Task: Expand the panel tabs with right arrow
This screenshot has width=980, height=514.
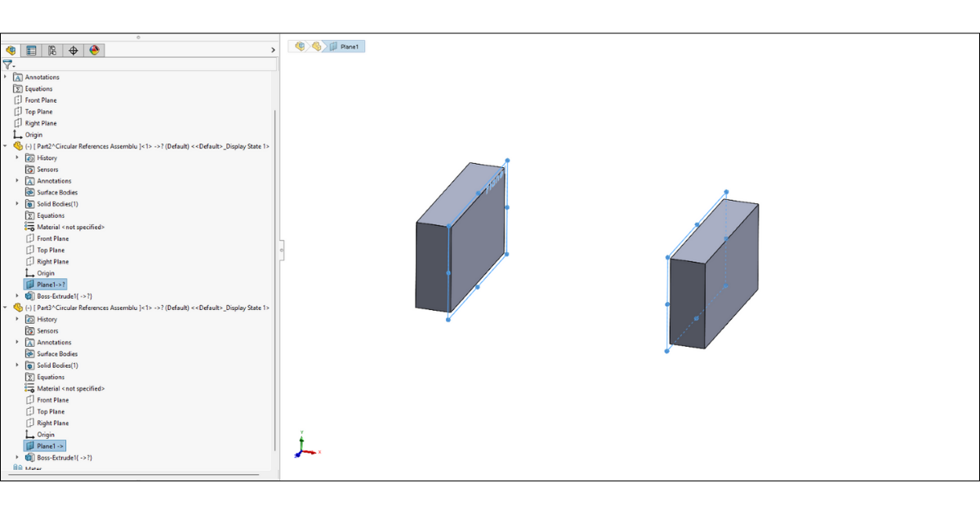Action: (x=273, y=50)
